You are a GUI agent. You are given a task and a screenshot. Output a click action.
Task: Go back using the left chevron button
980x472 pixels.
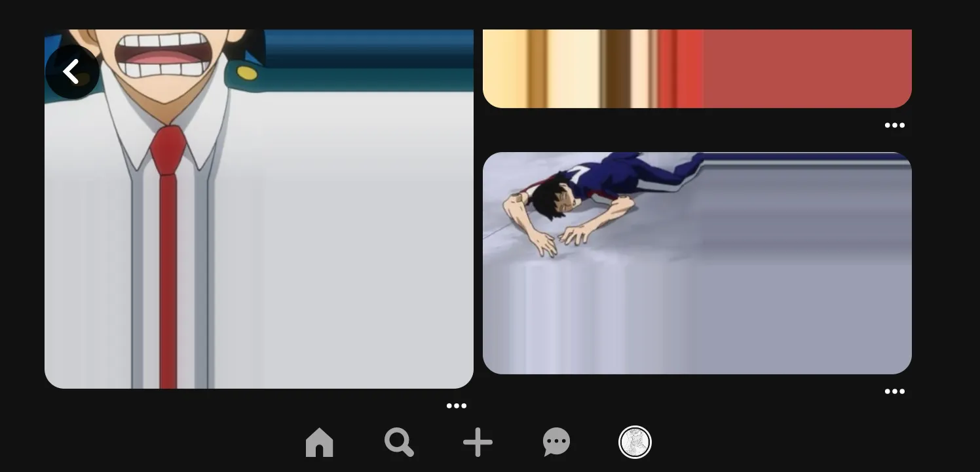point(72,71)
